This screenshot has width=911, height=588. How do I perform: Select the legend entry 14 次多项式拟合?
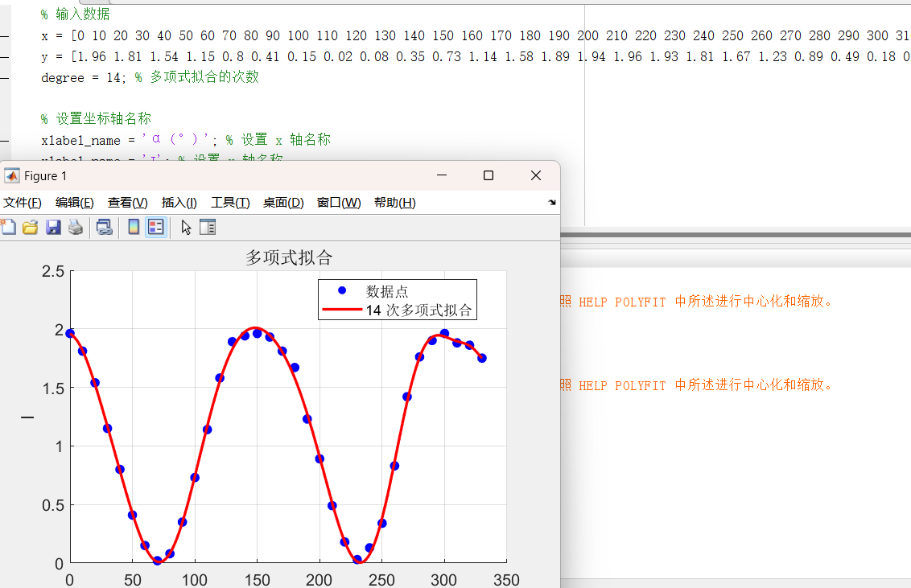click(418, 310)
